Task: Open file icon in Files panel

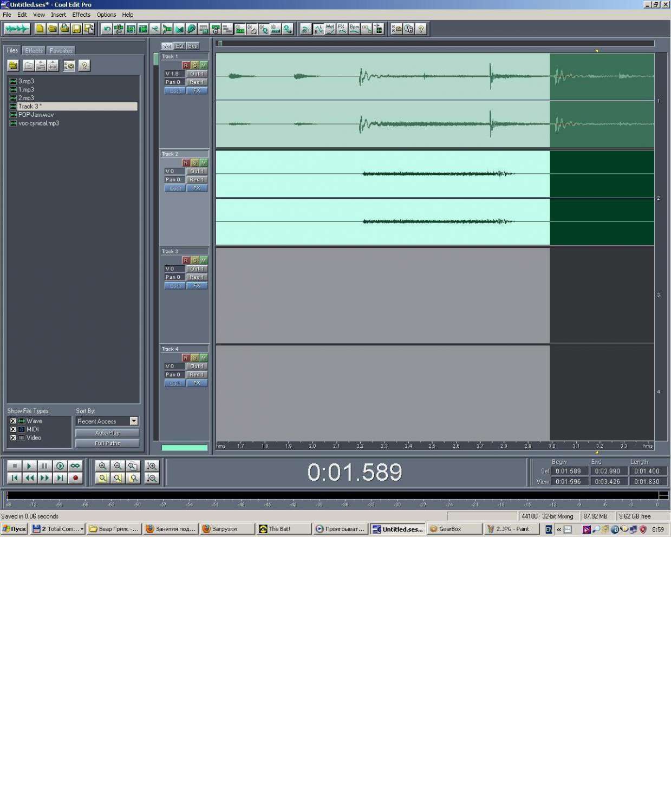Action: click(x=14, y=66)
